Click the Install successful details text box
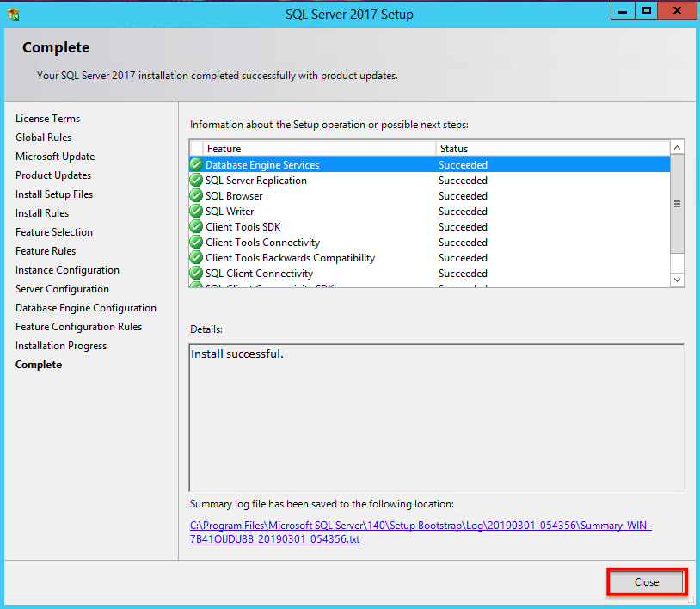This screenshot has width=700, height=609. coord(437,418)
